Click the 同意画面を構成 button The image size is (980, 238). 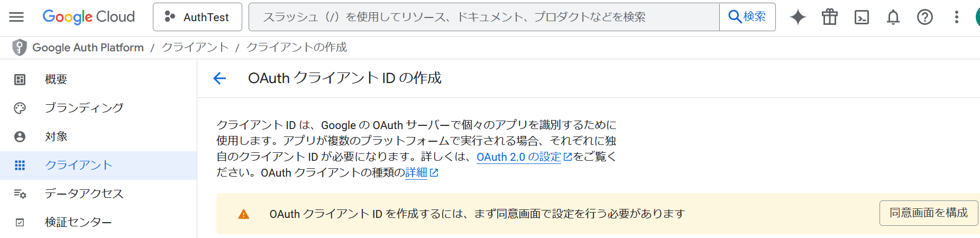pyautogui.click(x=929, y=213)
